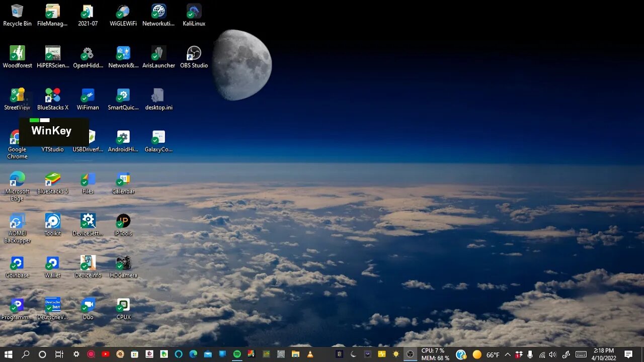
Task: Open the OpenHidd... gear shortcut
Action: (88, 57)
